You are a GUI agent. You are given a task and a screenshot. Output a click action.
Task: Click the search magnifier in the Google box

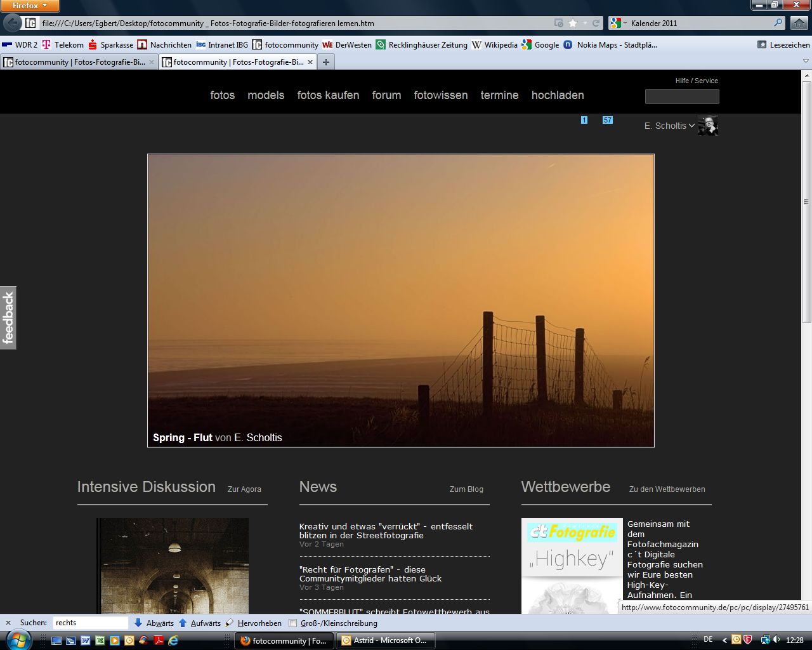778,23
